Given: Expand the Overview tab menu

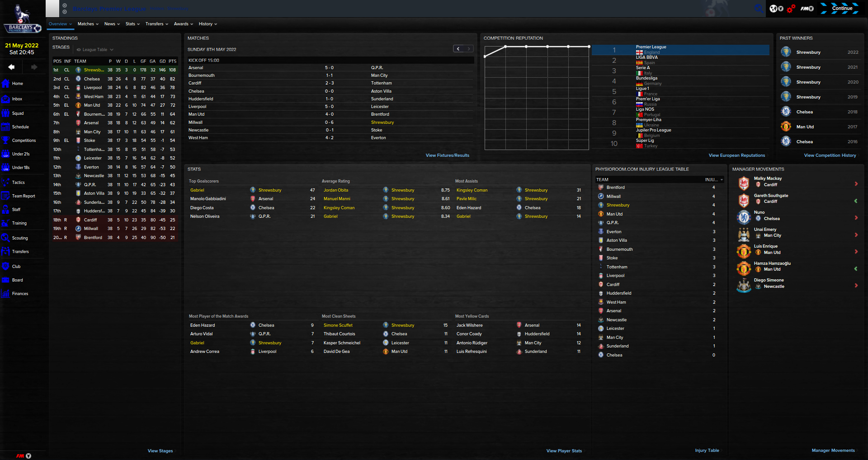Looking at the screenshot, I should point(60,24).
